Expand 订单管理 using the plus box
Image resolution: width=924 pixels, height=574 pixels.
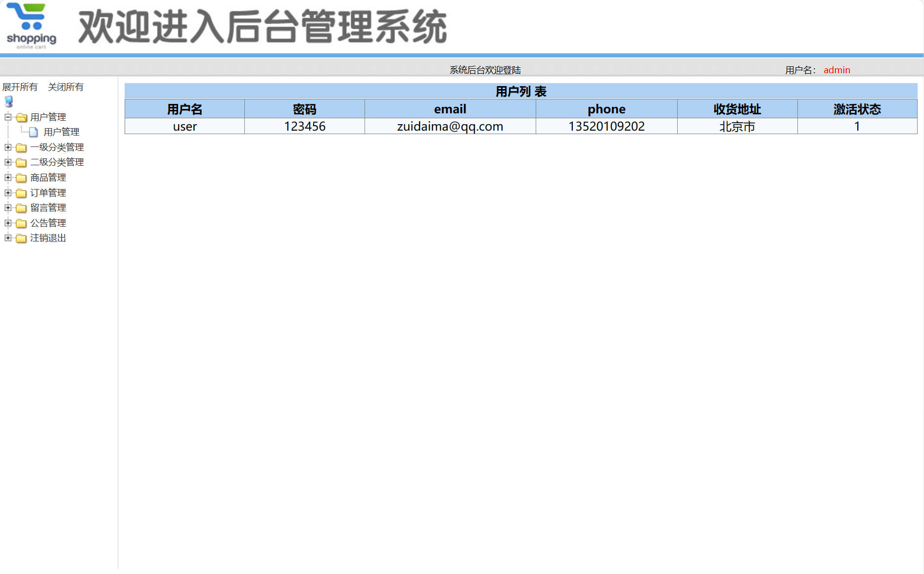pyautogui.click(x=7, y=192)
